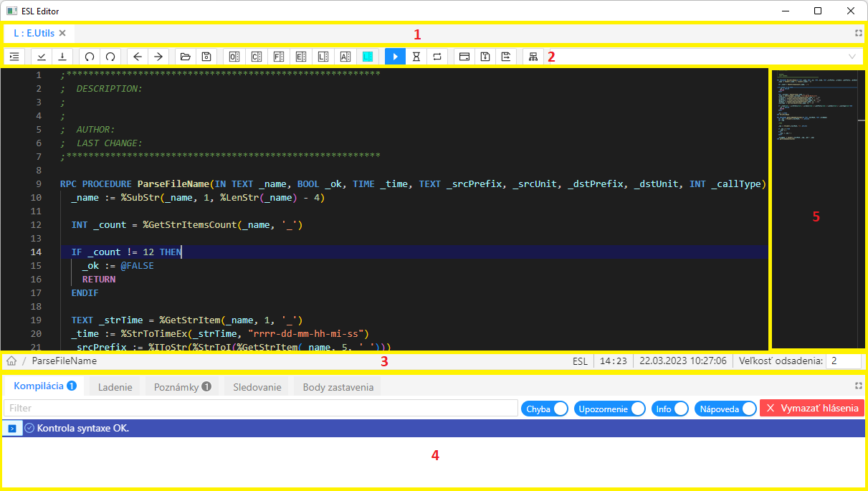Select the cyan highlighted toolbar button

tap(368, 57)
